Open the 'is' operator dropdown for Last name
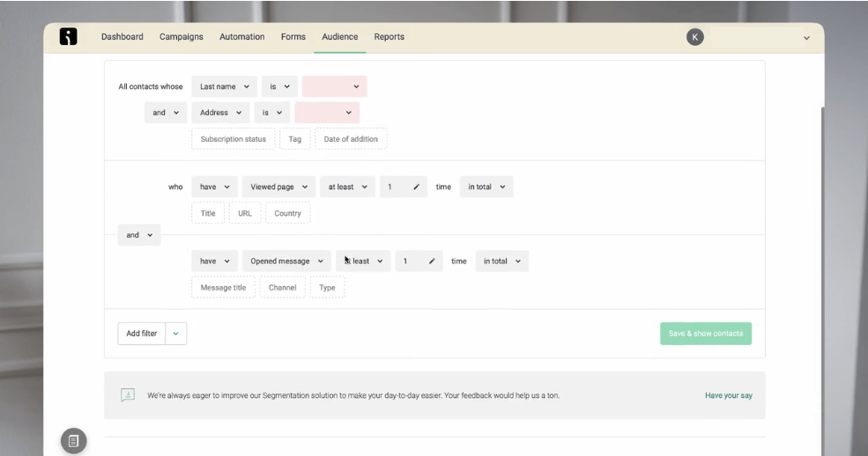Screen dimensions: 868x456 (279, 87)
